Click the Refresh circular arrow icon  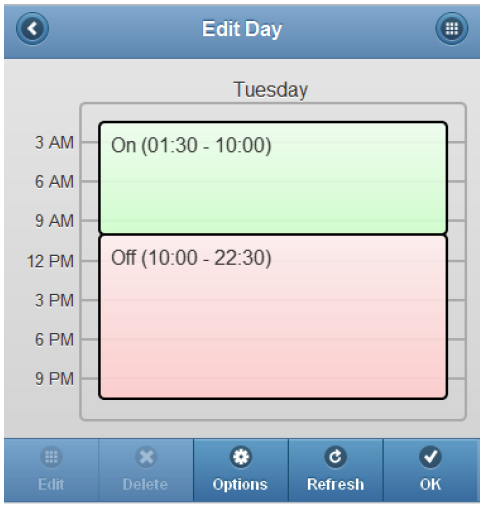[x=335, y=457]
